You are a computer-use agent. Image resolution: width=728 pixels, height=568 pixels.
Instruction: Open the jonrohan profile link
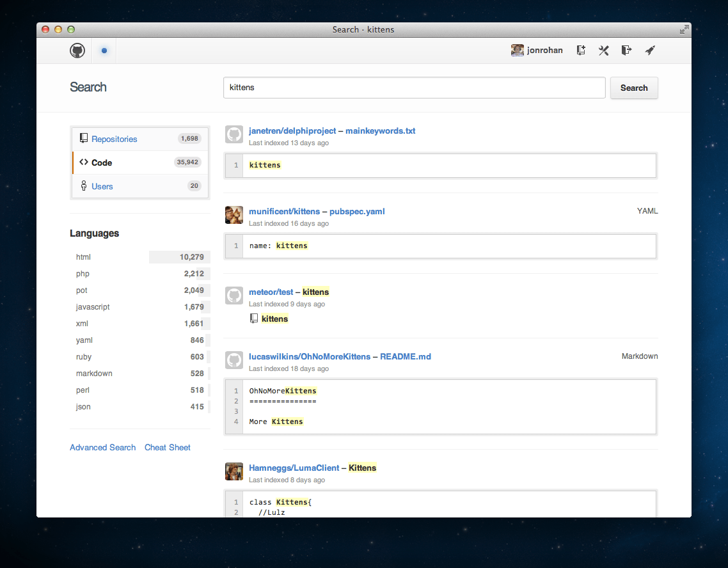click(x=544, y=51)
